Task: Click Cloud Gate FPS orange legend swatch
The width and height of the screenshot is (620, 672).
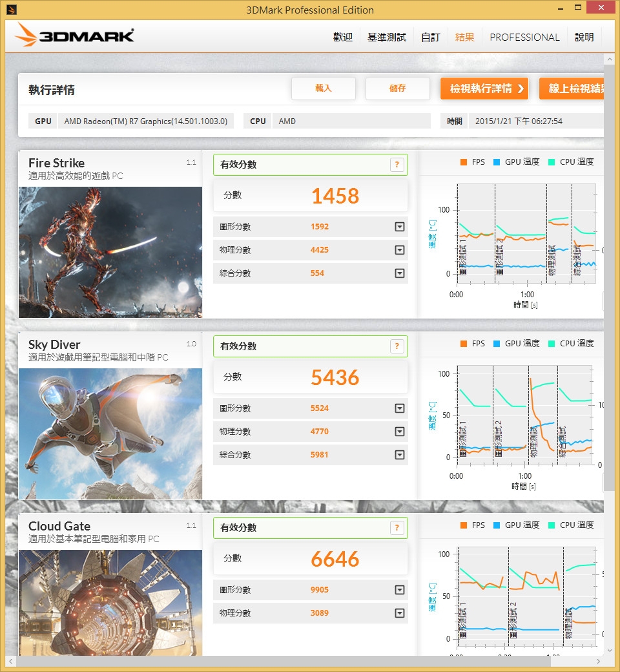Action: [463, 525]
